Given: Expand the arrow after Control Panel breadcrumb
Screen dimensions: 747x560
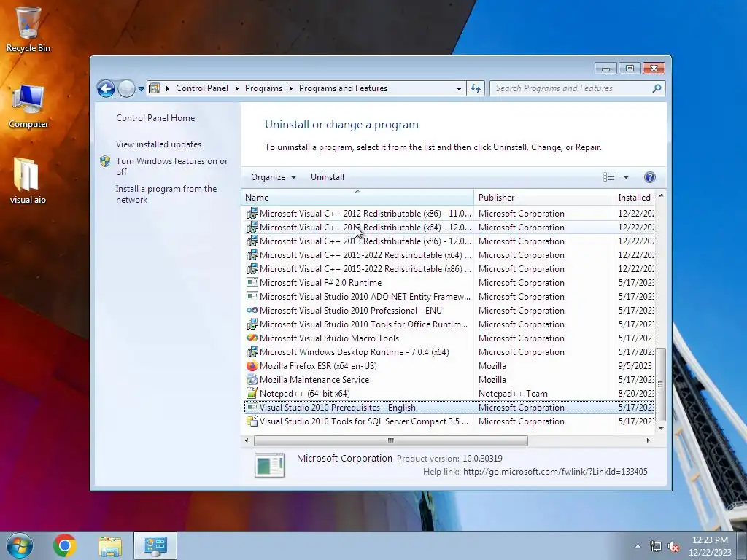Looking at the screenshot, I should click(237, 88).
